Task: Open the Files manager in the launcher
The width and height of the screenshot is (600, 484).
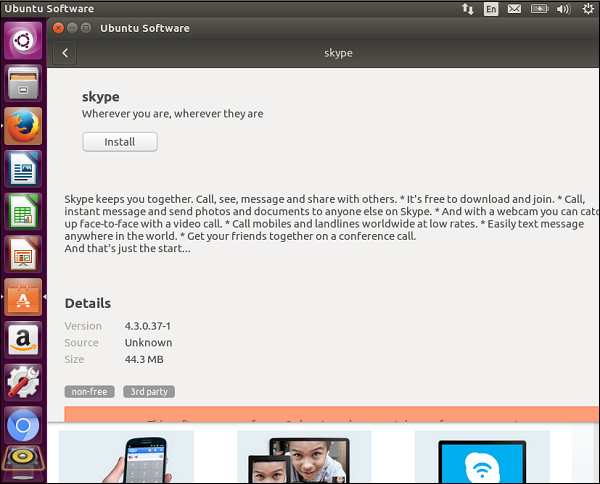Action: pos(23,84)
